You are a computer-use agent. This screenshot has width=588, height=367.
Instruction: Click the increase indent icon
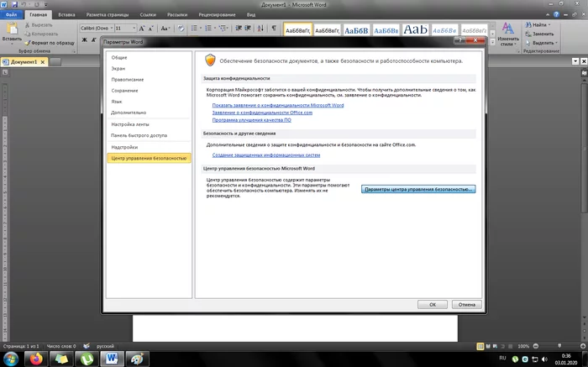(248, 29)
